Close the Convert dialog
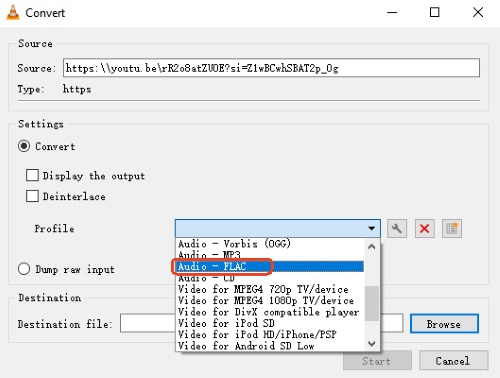 tap(478, 13)
